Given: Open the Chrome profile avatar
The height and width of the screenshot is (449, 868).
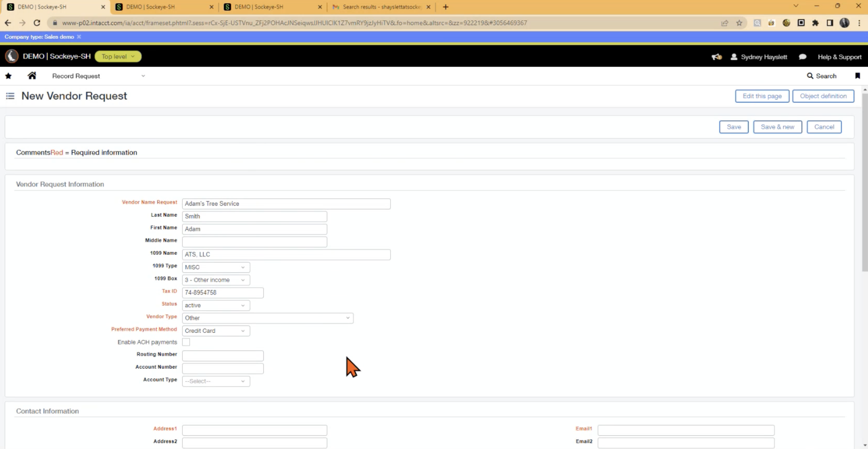Looking at the screenshot, I should (x=844, y=23).
